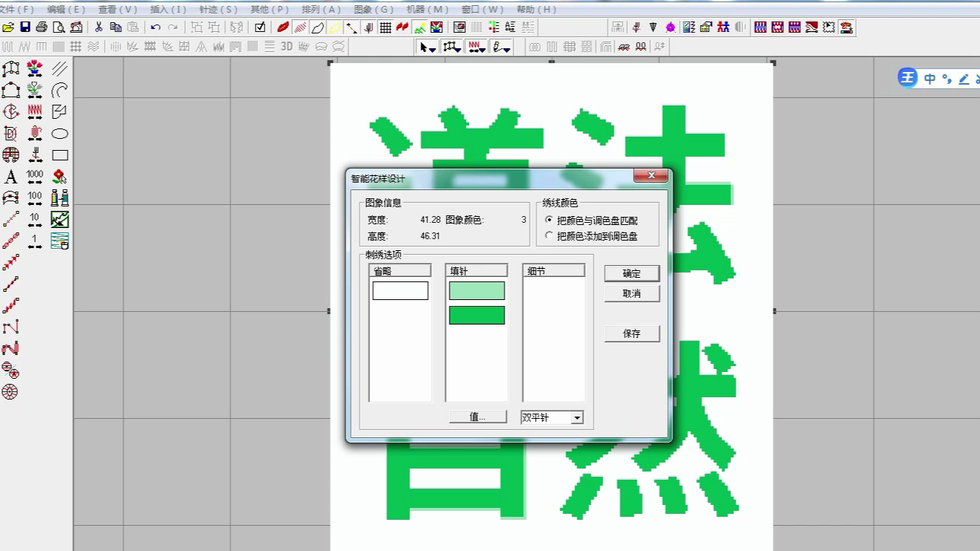The height and width of the screenshot is (551, 980).
Task: Toggle the checkmark box toolbar icon
Action: pyautogui.click(x=260, y=27)
